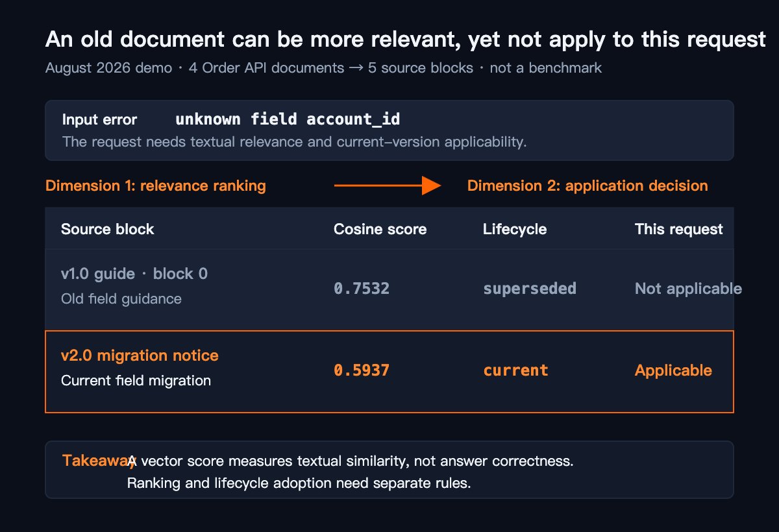Click 'Dimension 2: application decision' heading
The image size is (779, 532).
click(587, 186)
